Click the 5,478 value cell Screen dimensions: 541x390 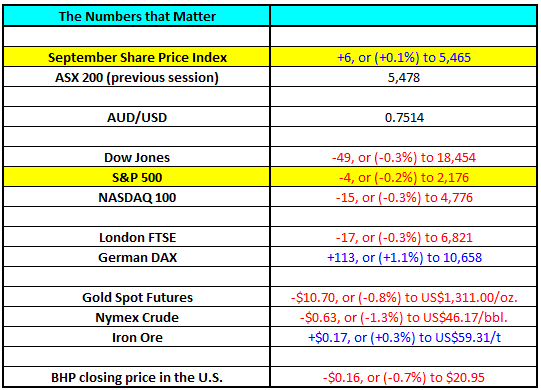[x=404, y=77]
